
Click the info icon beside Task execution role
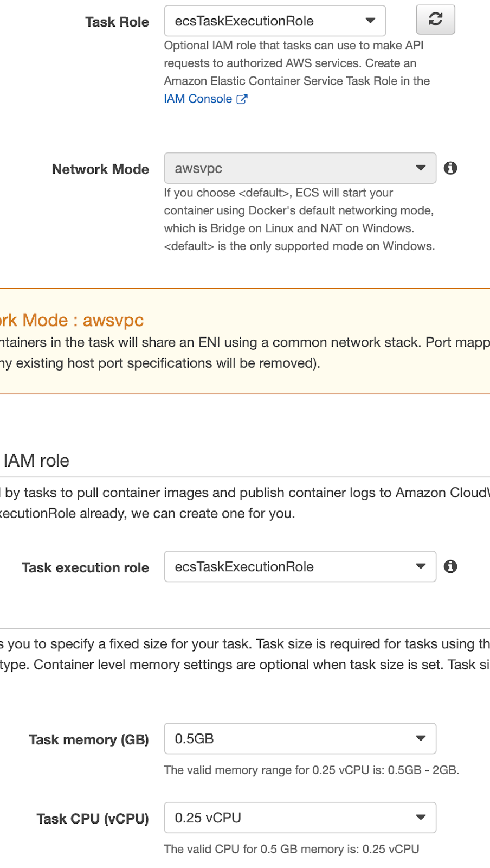(450, 567)
